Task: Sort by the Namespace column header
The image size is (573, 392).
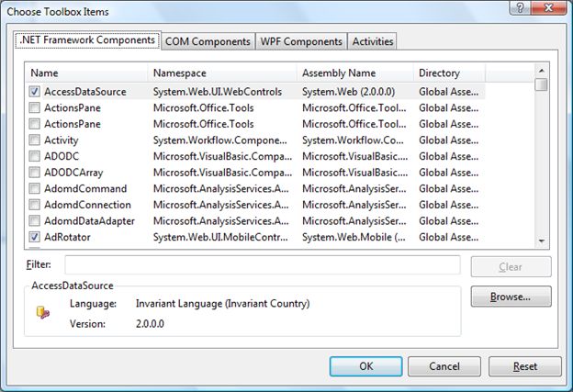Action: point(222,73)
